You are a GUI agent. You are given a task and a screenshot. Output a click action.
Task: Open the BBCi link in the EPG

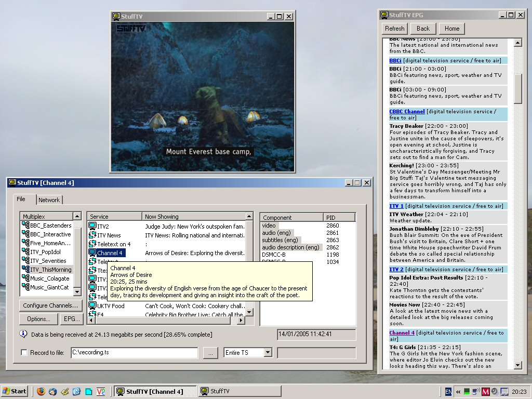395,60
